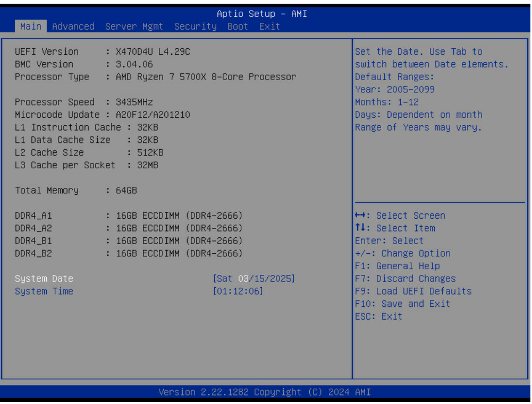Click the +/-: Change Option hint
Viewport: 532px width, 404px height.
point(403,253)
